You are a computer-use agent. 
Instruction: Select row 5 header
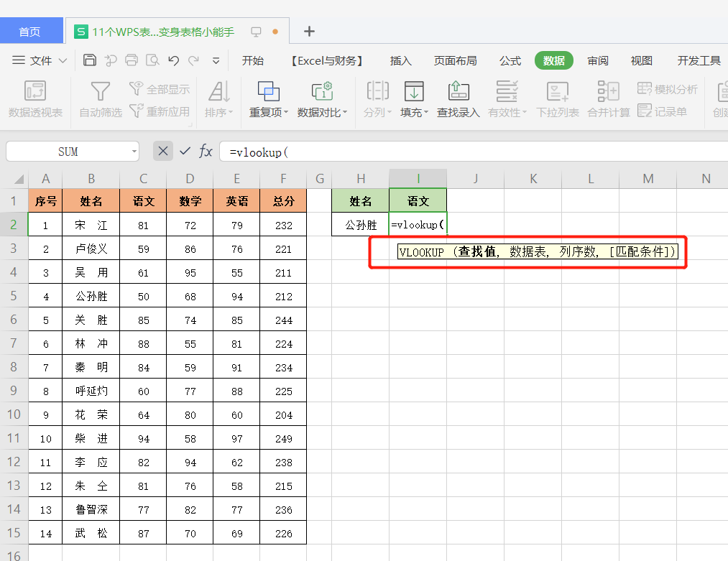[14, 295]
